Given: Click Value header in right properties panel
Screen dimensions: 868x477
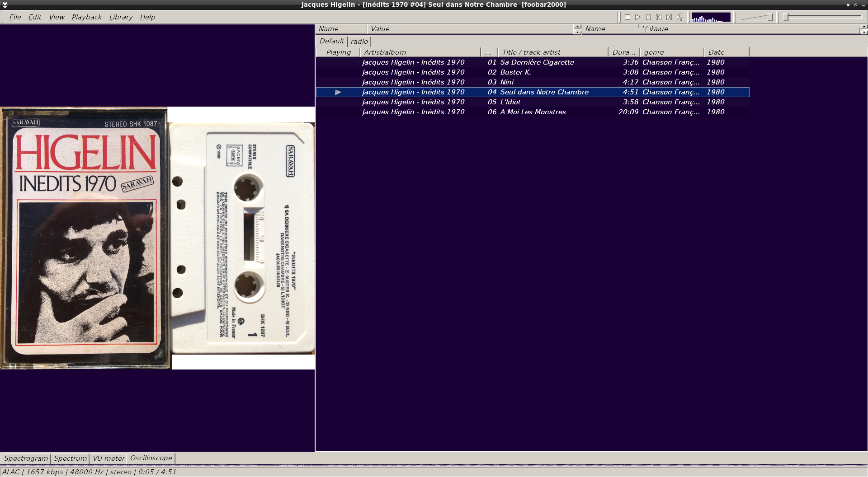Looking at the screenshot, I should (x=753, y=29).
